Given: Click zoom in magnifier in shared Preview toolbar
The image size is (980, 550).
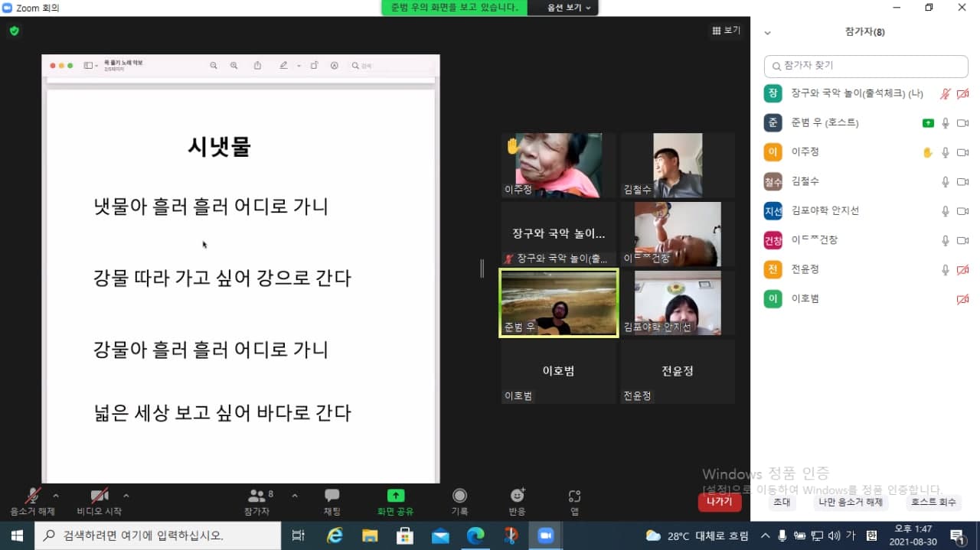Looking at the screenshot, I should [x=234, y=66].
